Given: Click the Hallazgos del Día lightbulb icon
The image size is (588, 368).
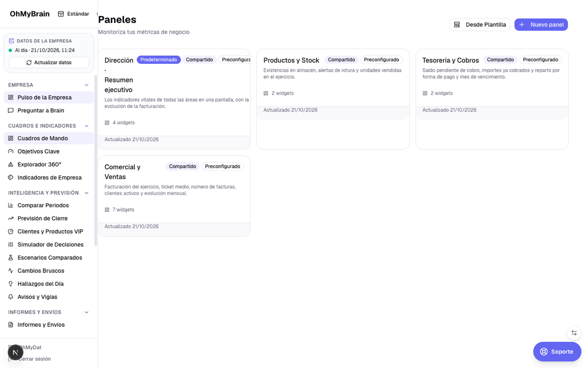Looking at the screenshot, I should coord(11,284).
